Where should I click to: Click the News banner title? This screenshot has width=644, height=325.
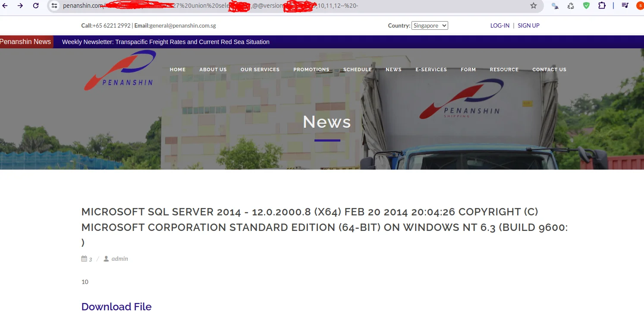(x=327, y=122)
